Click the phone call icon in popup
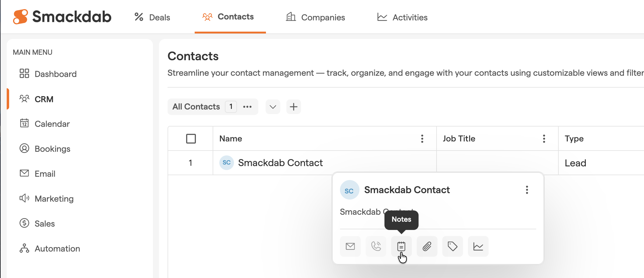 pyautogui.click(x=376, y=246)
